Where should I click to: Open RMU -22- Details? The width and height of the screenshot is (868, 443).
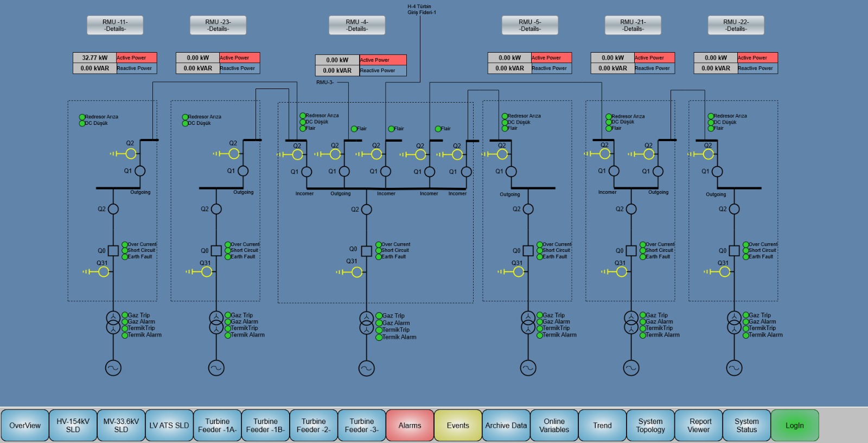(736, 26)
